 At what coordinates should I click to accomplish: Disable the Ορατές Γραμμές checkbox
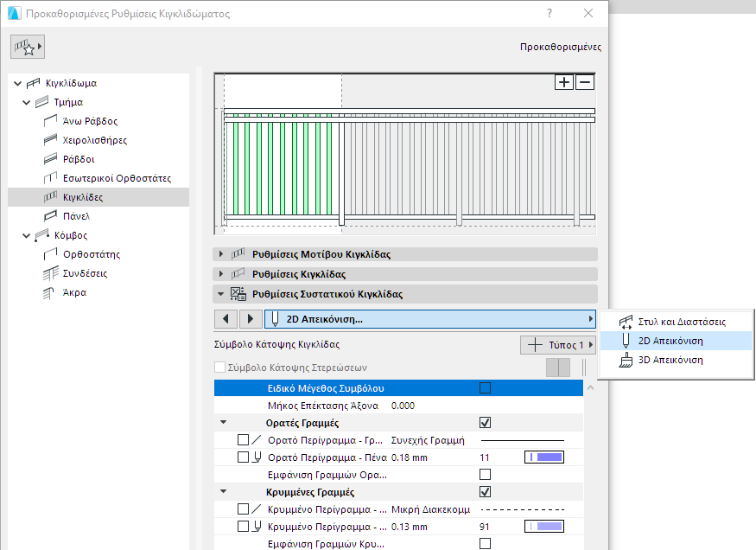coord(486,422)
